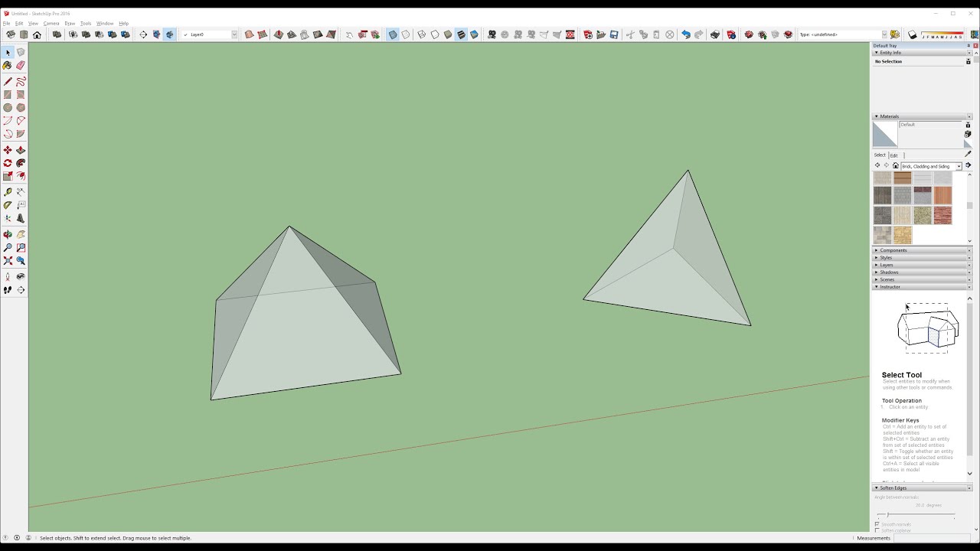Toggle Display Section Cuts button
The height and width of the screenshot is (551, 980).
[x=169, y=34]
